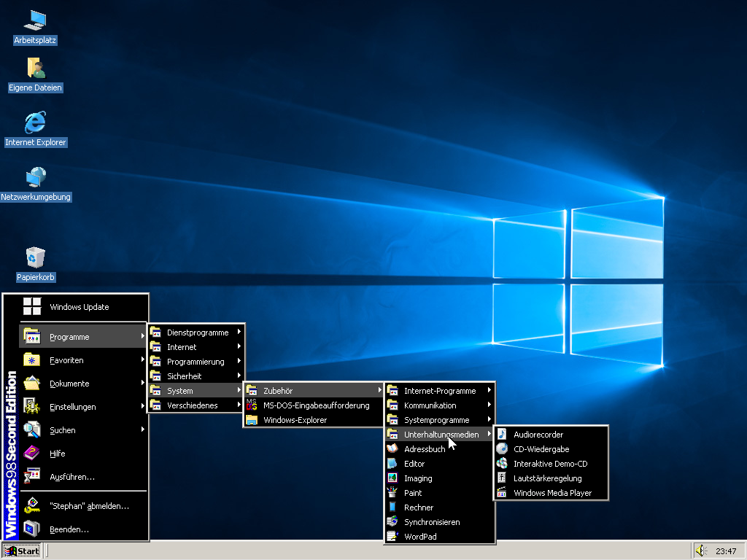
Task: Click the Audiorecorder note icon
Action: point(502,435)
